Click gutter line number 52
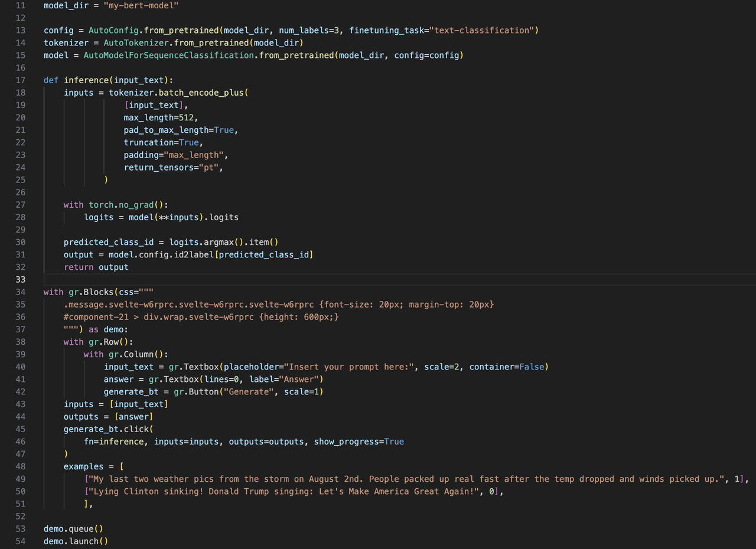Image resolution: width=756 pixels, height=549 pixels. click(x=21, y=516)
